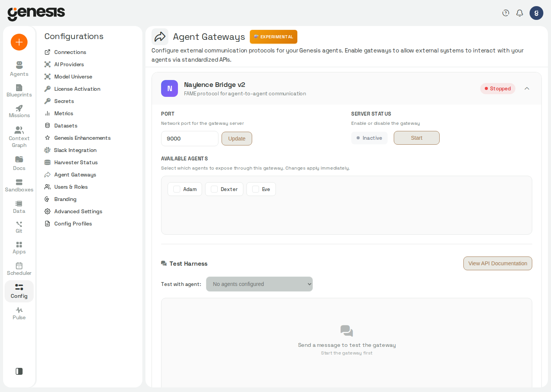Open Agents in the sidebar
This screenshot has width=551, height=392.
tap(19, 69)
